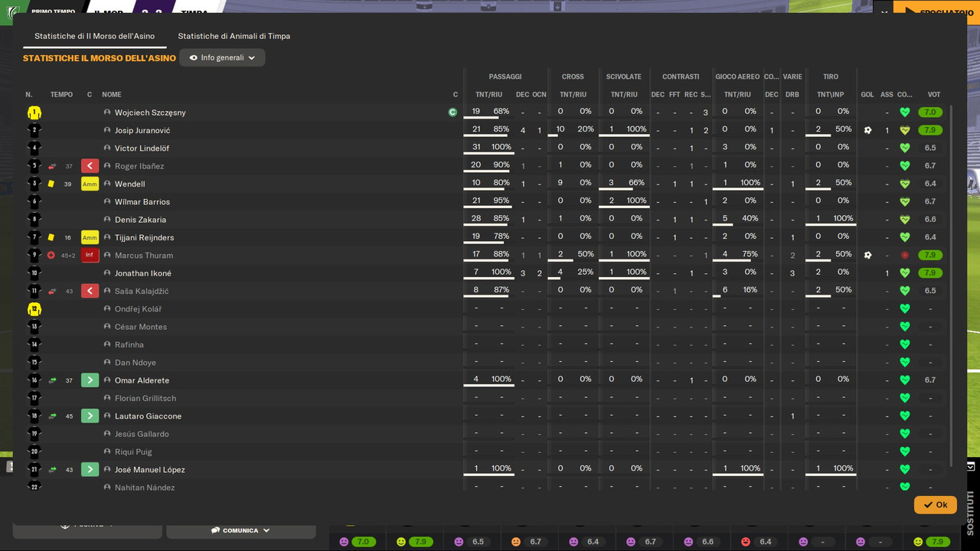The height and width of the screenshot is (551, 980).
Task: Open the Comunica dropdown menu
Action: click(240, 530)
